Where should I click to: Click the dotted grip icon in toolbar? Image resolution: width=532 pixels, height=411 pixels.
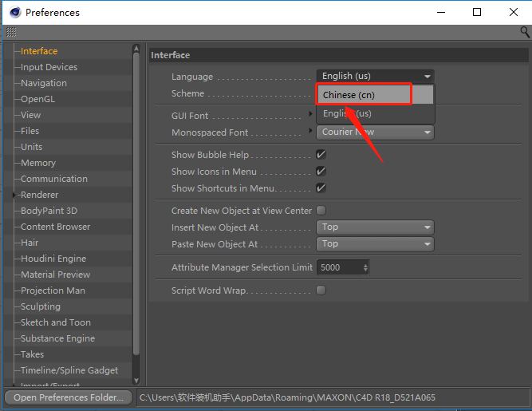coord(11,32)
